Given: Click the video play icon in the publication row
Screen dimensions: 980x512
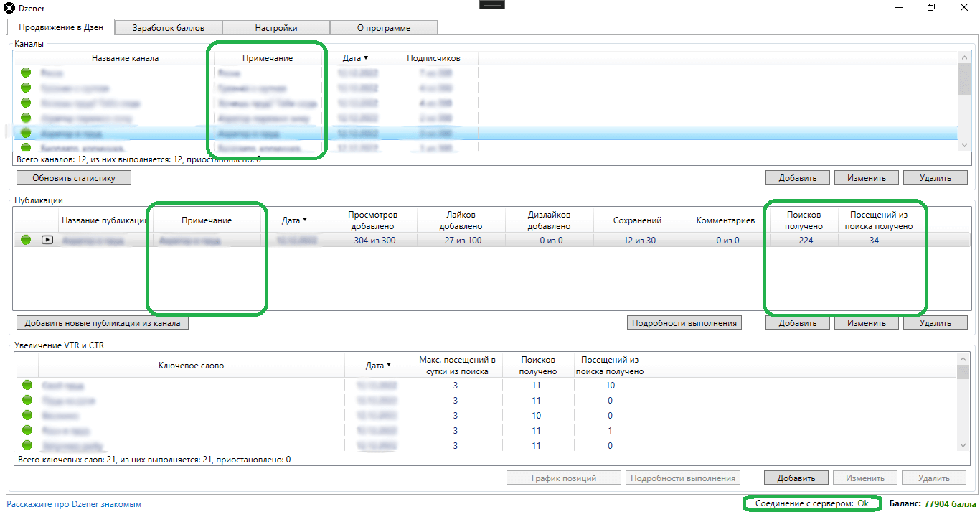Looking at the screenshot, I should click(x=47, y=241).
